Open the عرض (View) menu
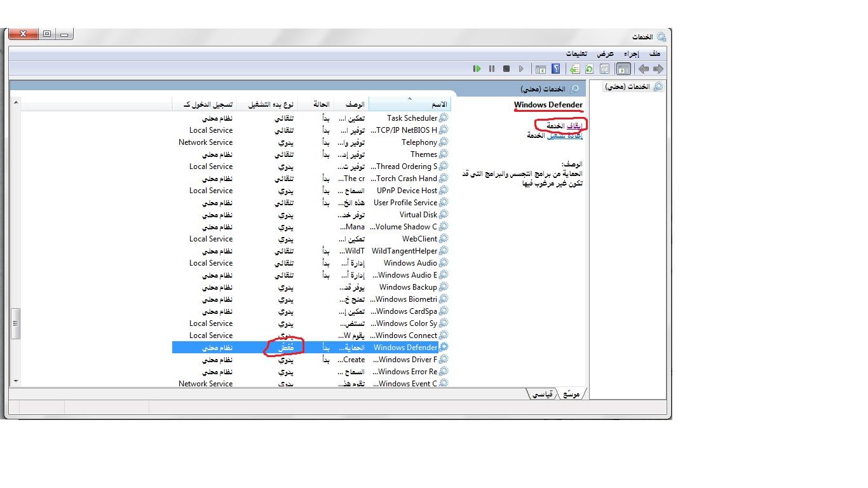The width and height of the screenshot is (868, 488). pos(604,53)
